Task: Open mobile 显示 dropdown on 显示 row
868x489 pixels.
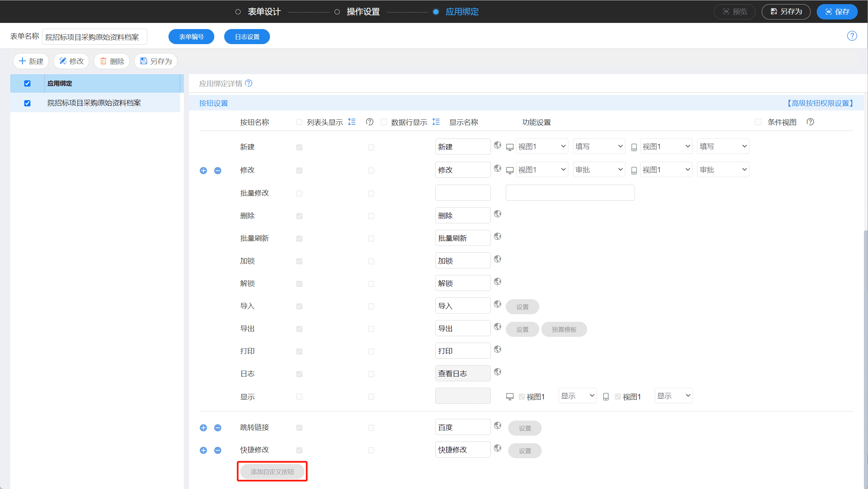Action: pyautogui.click(x=674, y=396)
